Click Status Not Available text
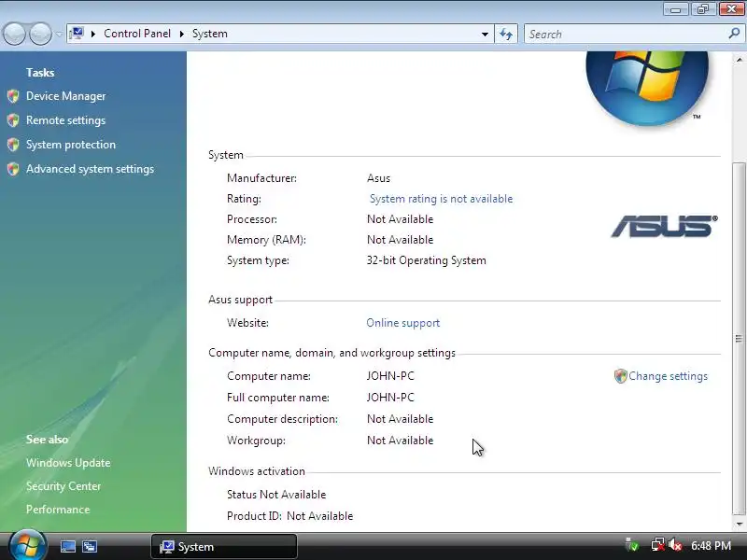The height and width of the screenshot is (560, 747). [276, 495]
